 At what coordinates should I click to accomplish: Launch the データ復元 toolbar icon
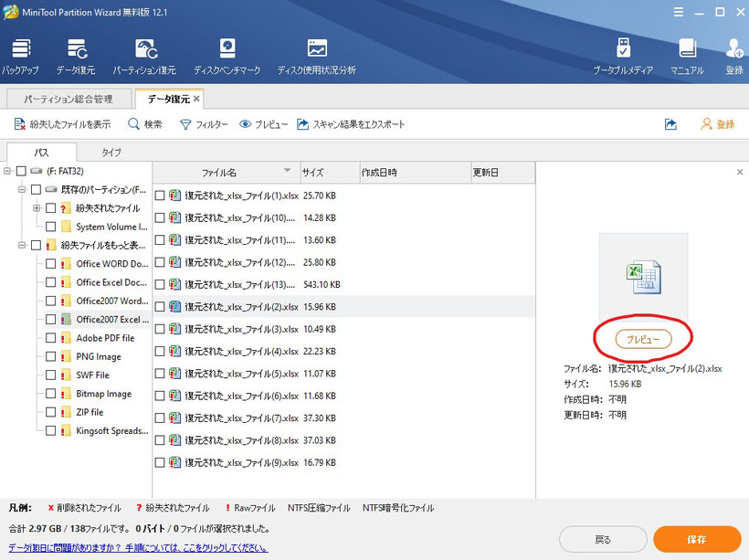coord(76,57)
